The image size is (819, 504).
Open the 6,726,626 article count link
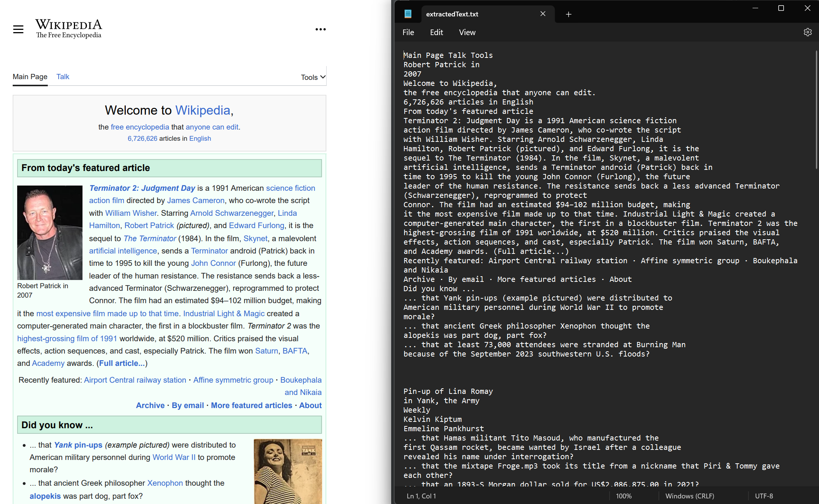pos(143,139)
